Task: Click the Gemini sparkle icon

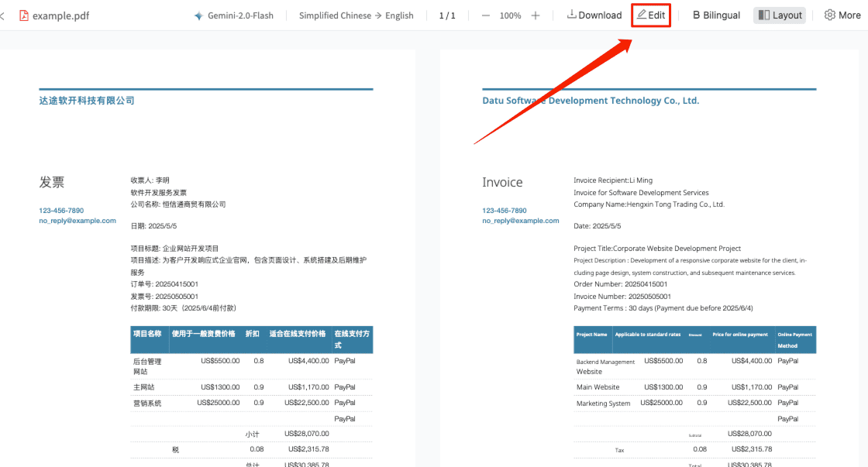Action: (199, 15)
